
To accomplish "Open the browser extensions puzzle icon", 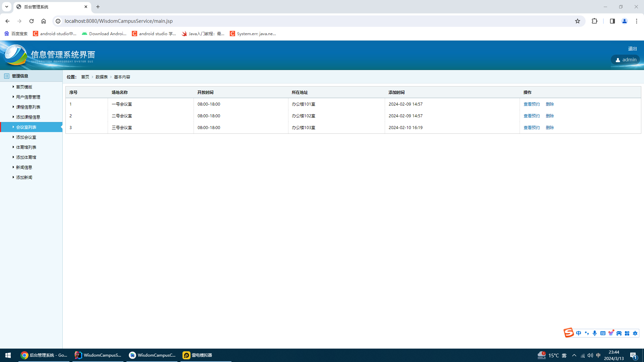I will tap(594, 21).
